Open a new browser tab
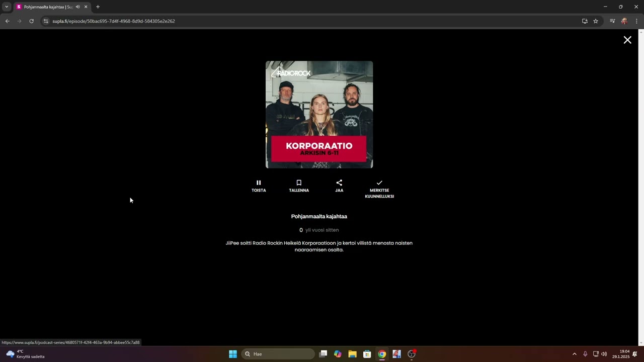644x362 pixels. [x=98, y=7]
